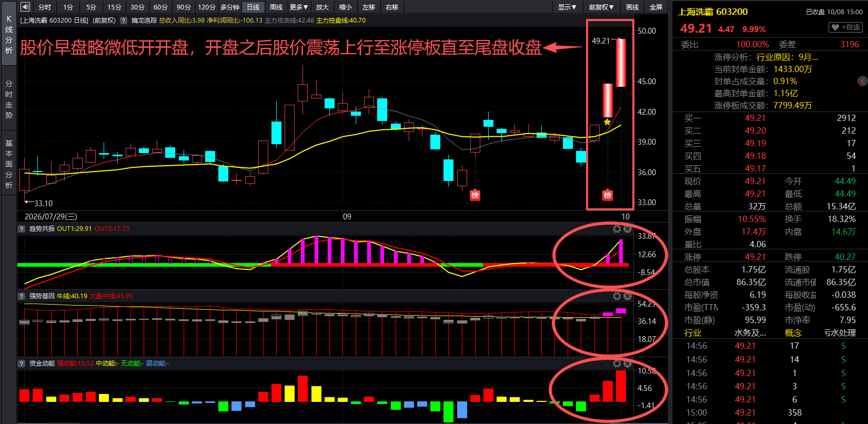This screenshot has height=424, width=868.
Task: Select the 分时走势 side tab
Action: coord(8,99)
